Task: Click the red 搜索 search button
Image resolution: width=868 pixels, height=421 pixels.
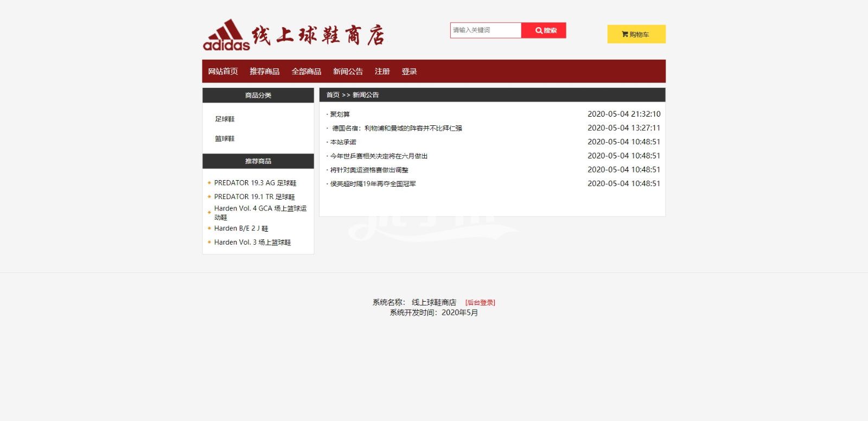Action: coord(544,30)
